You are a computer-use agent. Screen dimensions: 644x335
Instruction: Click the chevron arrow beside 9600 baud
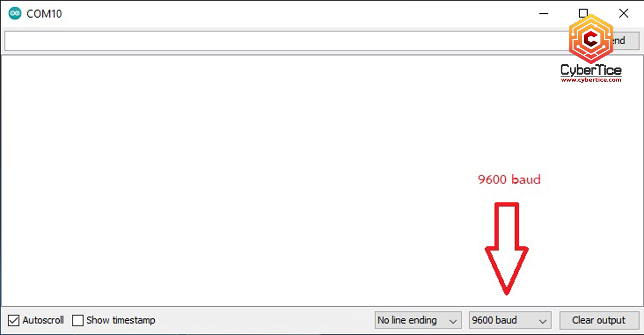(x=543, y=321)
